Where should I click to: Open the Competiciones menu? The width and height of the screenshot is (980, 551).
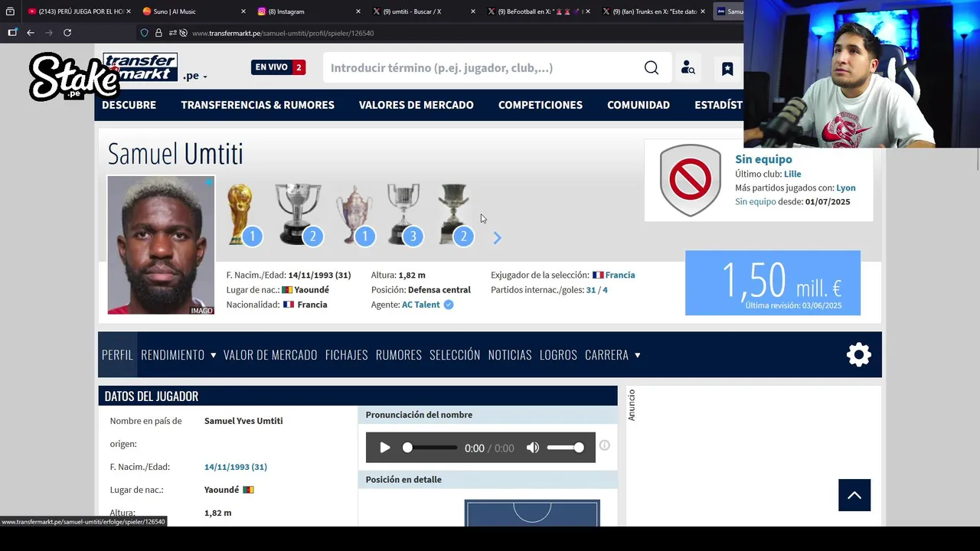tap(541, 105)
